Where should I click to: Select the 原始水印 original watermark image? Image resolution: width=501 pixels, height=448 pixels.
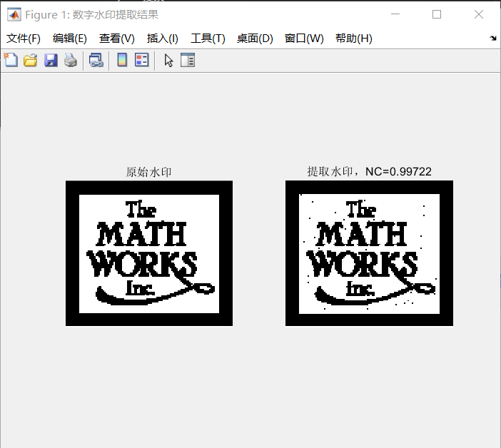point(149,253)
